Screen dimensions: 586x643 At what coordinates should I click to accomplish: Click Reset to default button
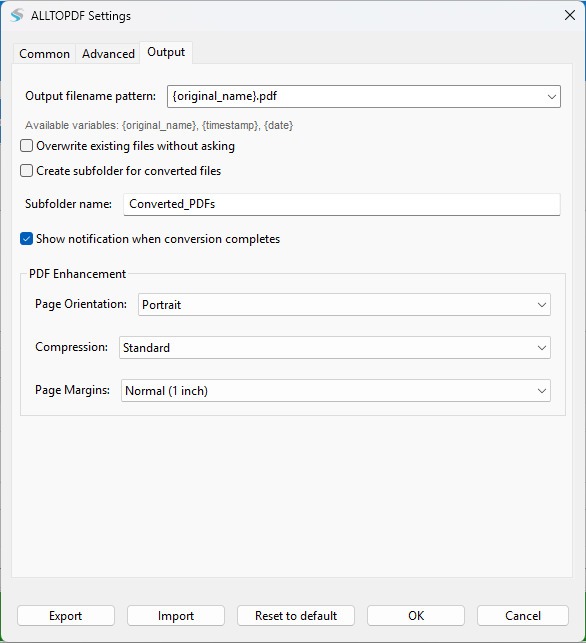pos(296,616)
